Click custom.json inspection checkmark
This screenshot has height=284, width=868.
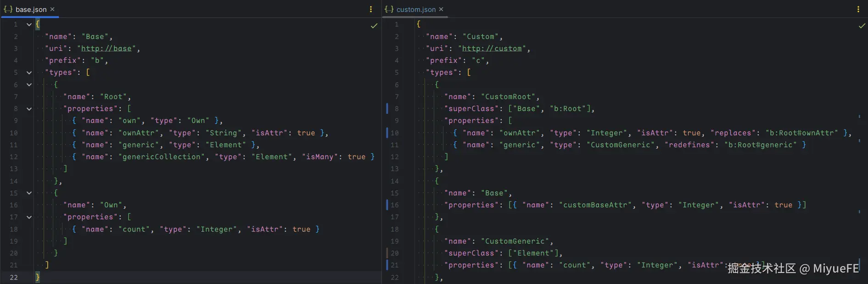point(862,26)
